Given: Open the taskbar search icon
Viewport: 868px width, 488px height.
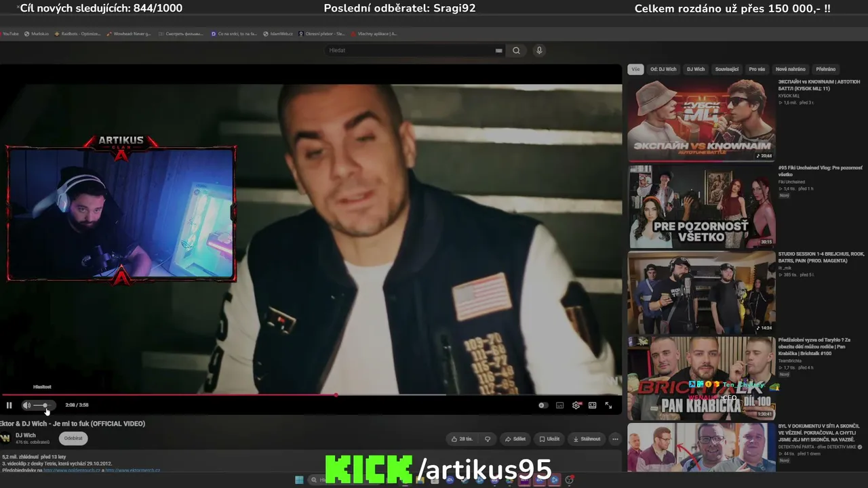Looking at the screenshot, I should point(313,480).
